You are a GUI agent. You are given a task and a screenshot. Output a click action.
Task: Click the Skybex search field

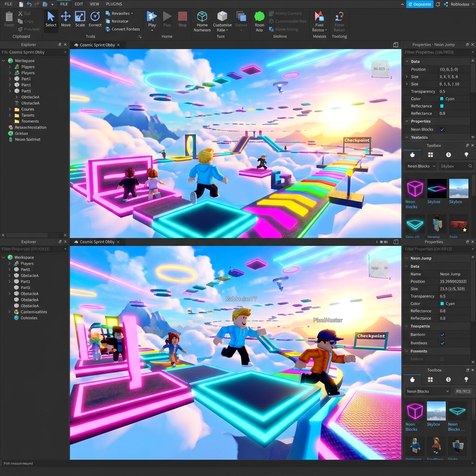[x=456, y=166]
